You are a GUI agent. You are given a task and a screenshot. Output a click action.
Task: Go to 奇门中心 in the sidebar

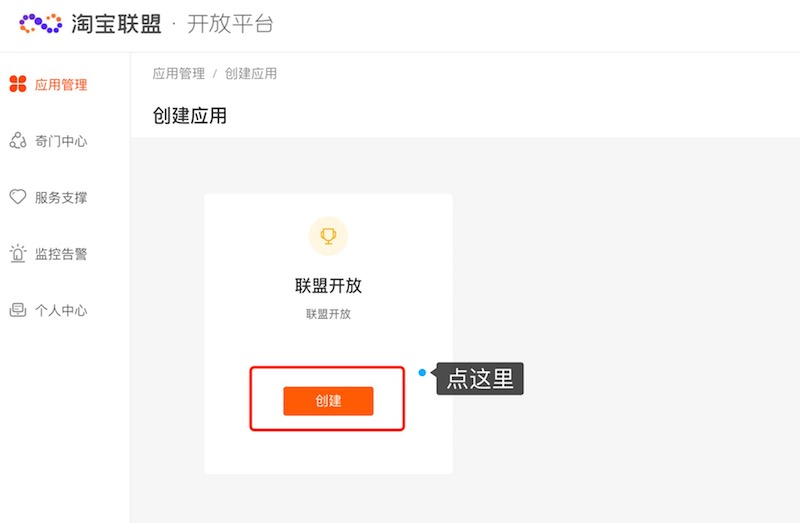tap(61, 141)
